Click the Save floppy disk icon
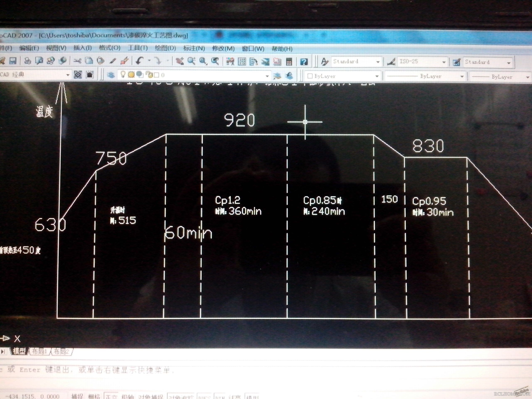The image size is (532, 399). 13,61
